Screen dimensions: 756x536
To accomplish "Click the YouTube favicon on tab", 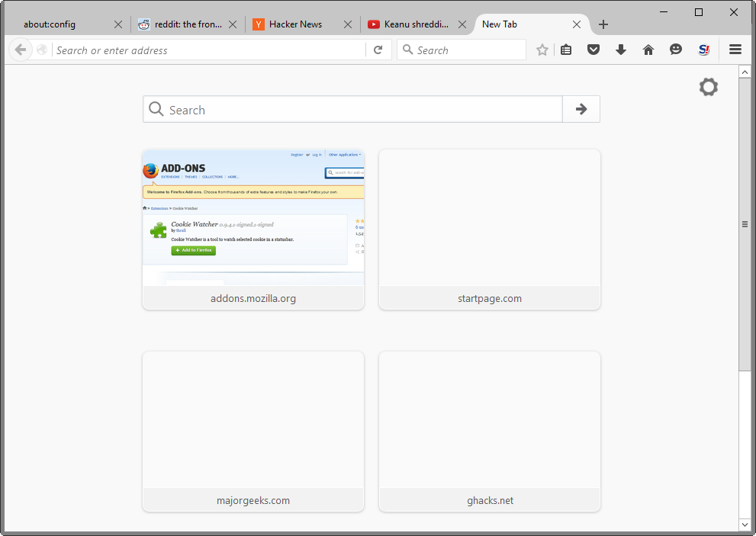I will (x=374, y=24).
